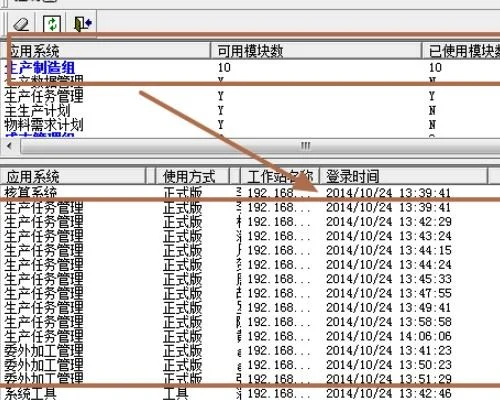Click the 已使用模块 column header

click(x=461, y=51)
